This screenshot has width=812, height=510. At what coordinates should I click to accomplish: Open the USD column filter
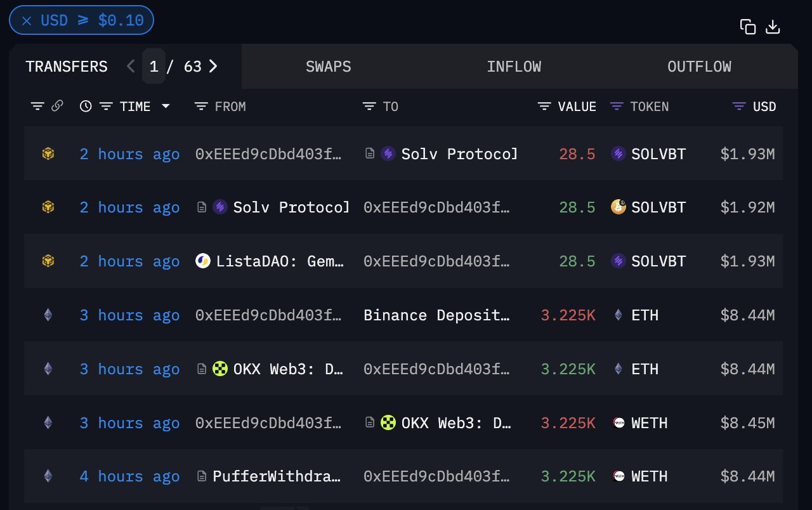tap(739, 107)
